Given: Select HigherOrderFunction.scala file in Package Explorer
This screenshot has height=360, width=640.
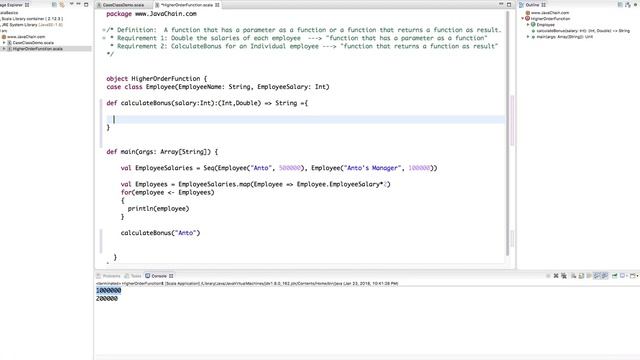Looking at the screenshot, I should (x=37, y=49).
